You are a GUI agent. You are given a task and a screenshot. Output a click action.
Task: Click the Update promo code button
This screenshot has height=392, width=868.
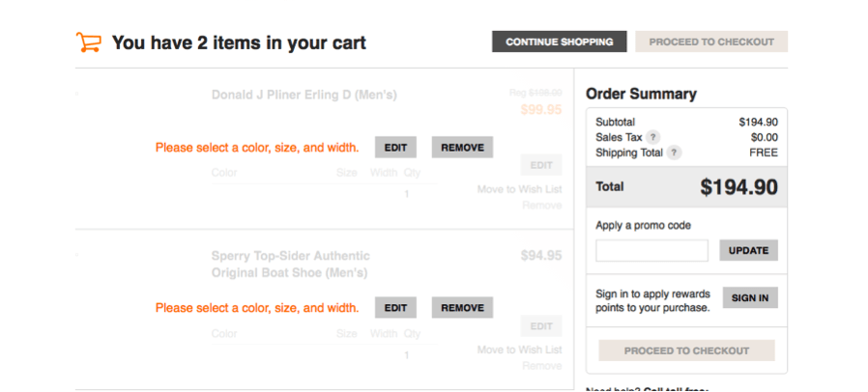[x=748, y=250]
